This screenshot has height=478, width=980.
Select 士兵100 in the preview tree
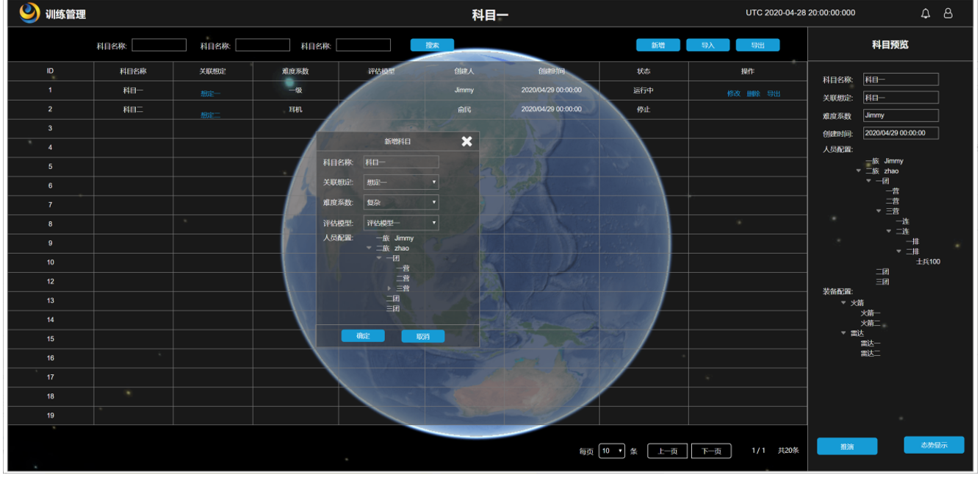coord(928,262)
